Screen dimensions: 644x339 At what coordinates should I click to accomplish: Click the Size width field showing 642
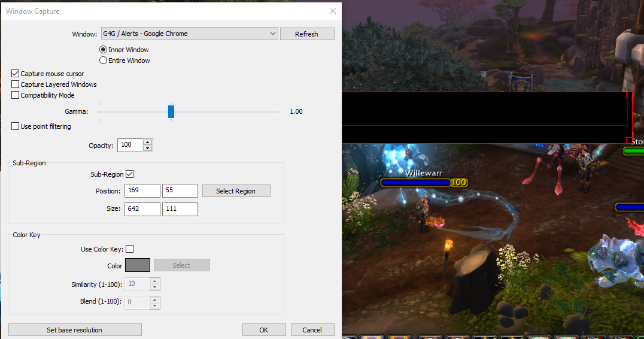(x=142, y=209)
